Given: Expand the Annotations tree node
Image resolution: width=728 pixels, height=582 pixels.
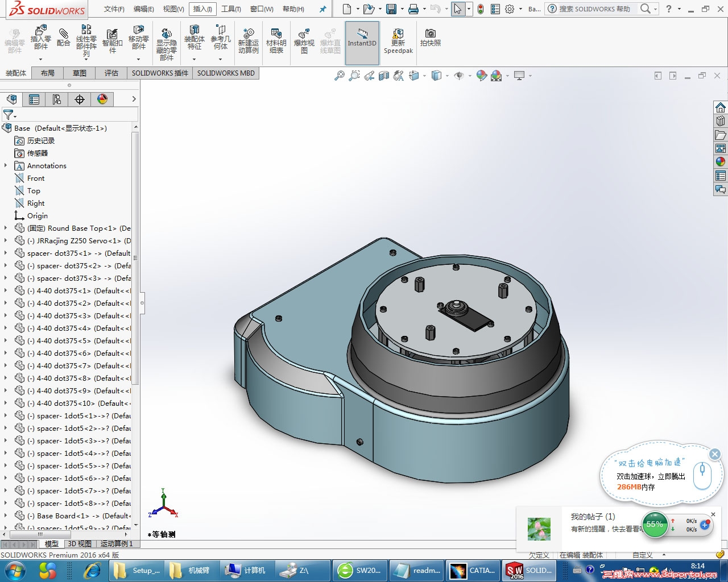Looking at the screenshot, I should point(6,166).
